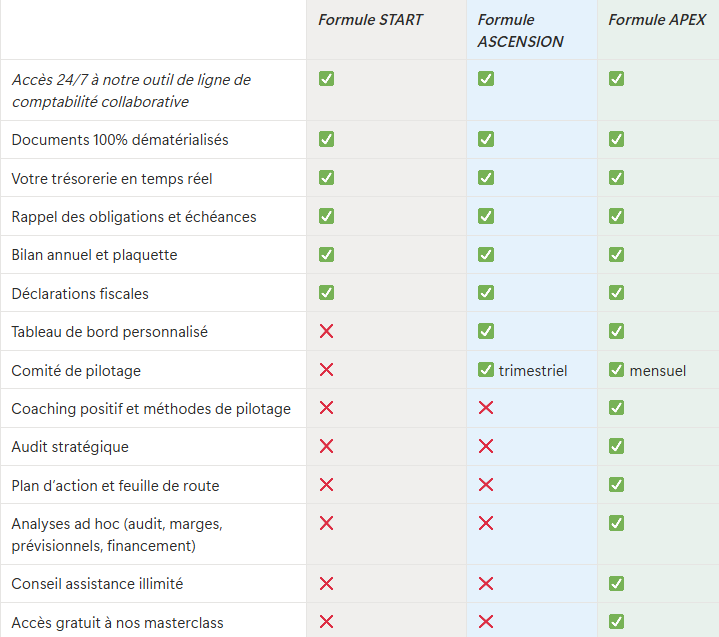Click ASCENSION red cross for Conseil assistance illimité
The height and width of the screenshot is (637, 719).
coord(486,583)
